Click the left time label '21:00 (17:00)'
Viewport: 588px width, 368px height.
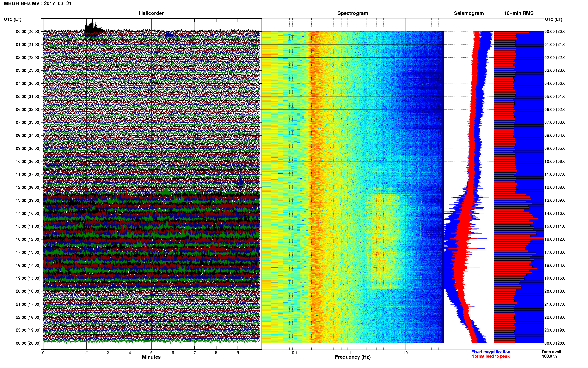tap(28, 304)
